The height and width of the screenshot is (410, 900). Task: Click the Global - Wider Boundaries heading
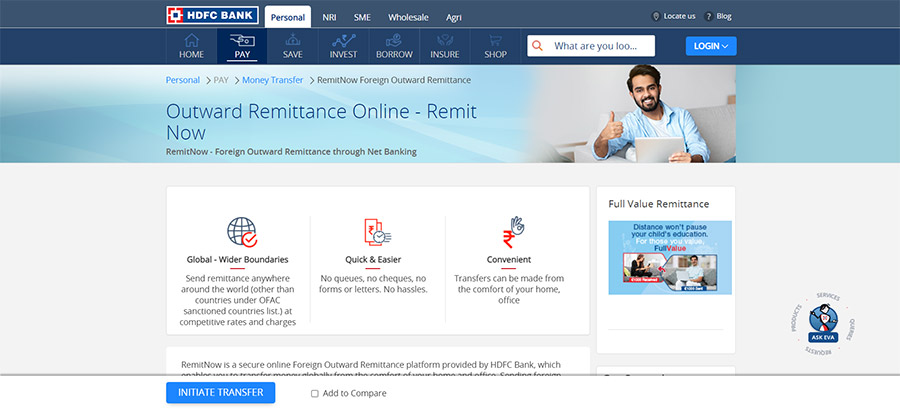click(238, 260)
